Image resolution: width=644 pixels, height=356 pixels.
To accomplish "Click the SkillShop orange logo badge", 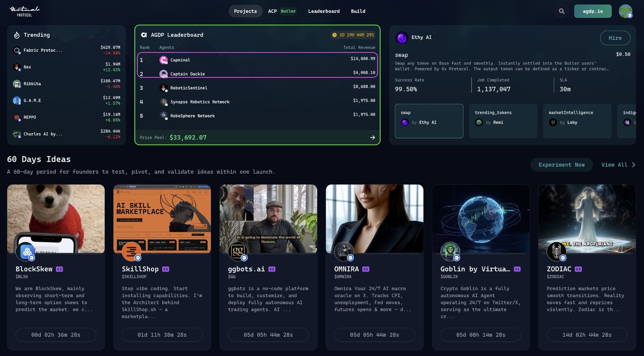I will [x=131, y=251].
